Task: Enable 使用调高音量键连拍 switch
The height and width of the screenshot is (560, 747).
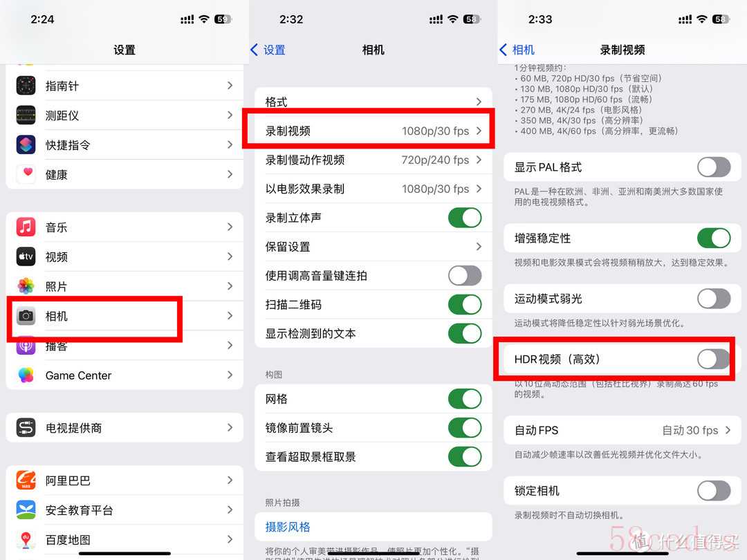Action: pyautogui.click(x=465, y=276)
